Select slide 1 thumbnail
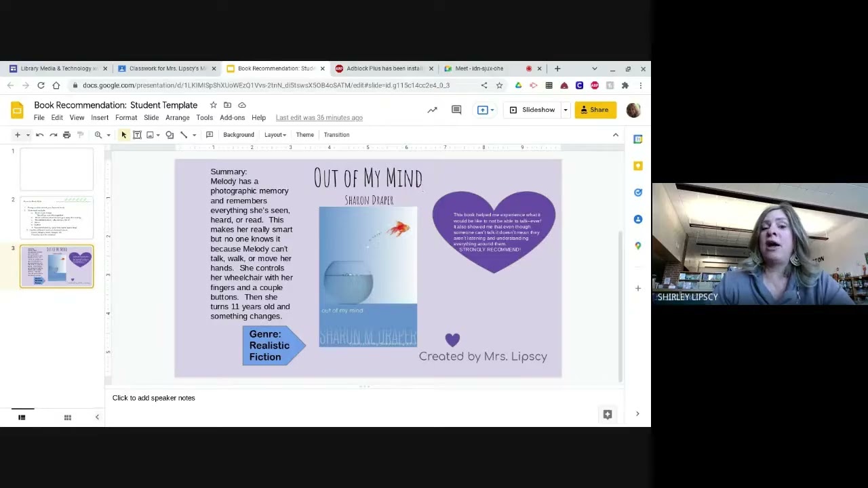Viewport: 868px width, 488px height. click(x=57, y=169)
